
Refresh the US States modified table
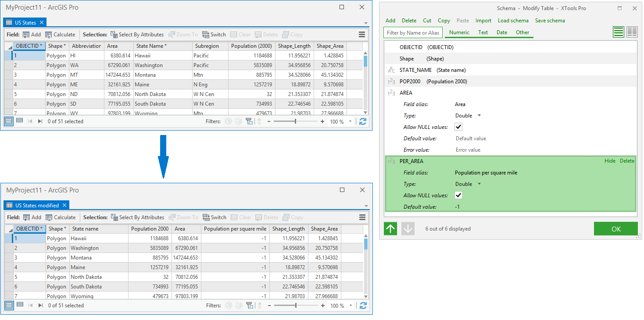363,306
